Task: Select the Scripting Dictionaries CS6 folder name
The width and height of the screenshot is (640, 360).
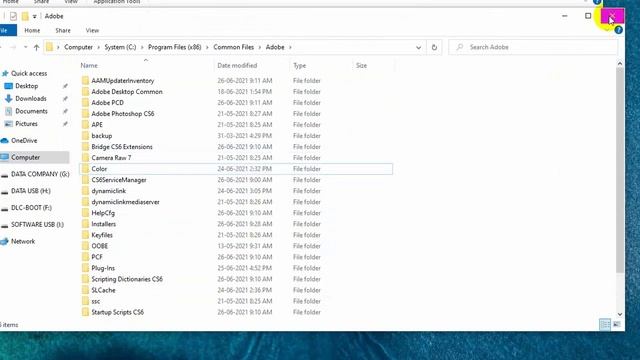Action: [127, 279]
